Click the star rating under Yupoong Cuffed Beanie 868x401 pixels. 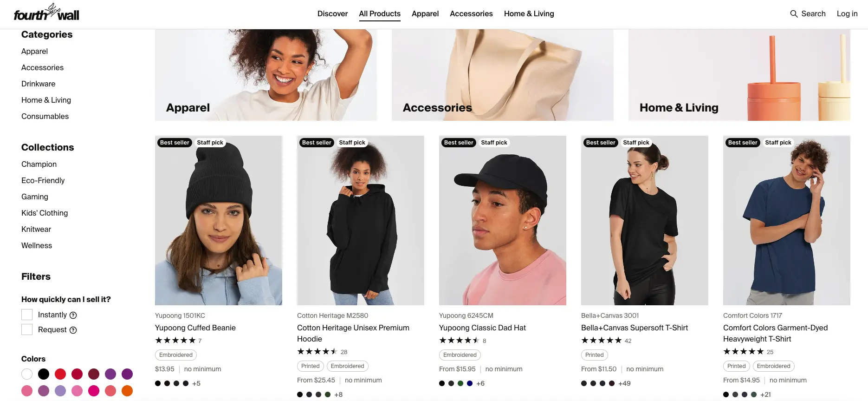176,340
